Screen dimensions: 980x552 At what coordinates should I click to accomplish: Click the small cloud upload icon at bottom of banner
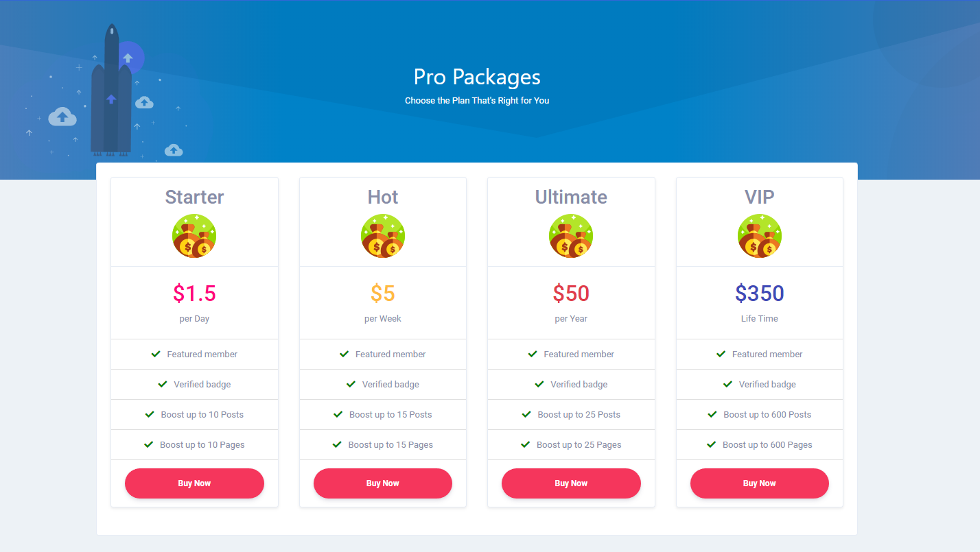click(x=174, y=150)
